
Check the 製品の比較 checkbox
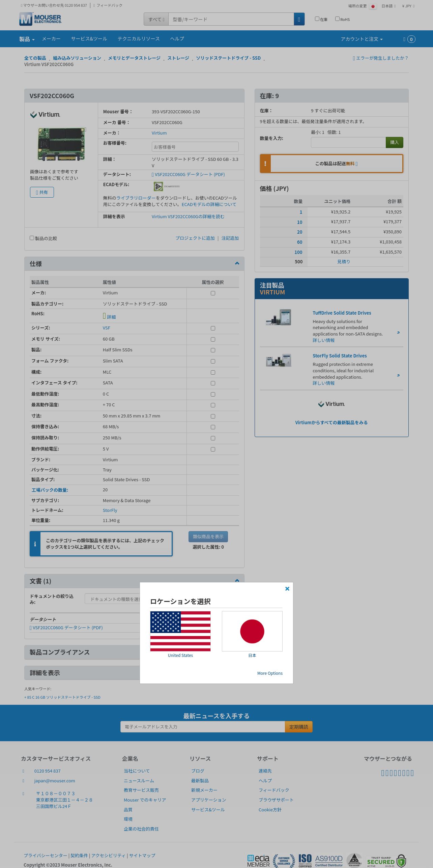pos(32,238)
